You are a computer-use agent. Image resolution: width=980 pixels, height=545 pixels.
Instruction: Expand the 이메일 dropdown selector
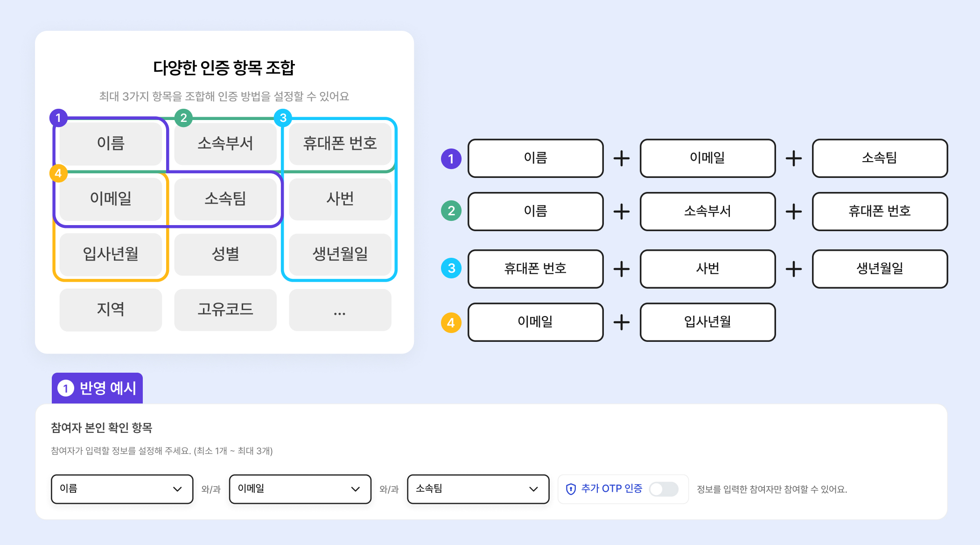(x=300, y=489)
